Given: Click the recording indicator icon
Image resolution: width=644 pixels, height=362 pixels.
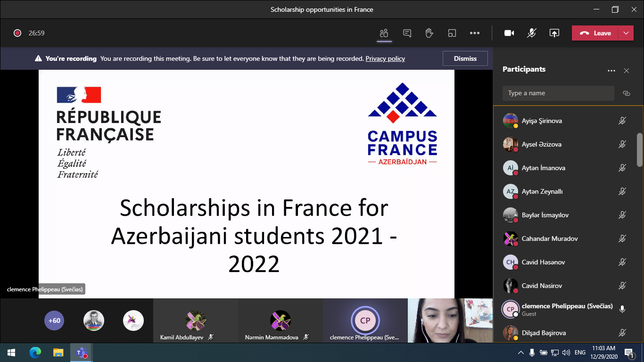Looking at the screenshot, I should click(17, 33).
